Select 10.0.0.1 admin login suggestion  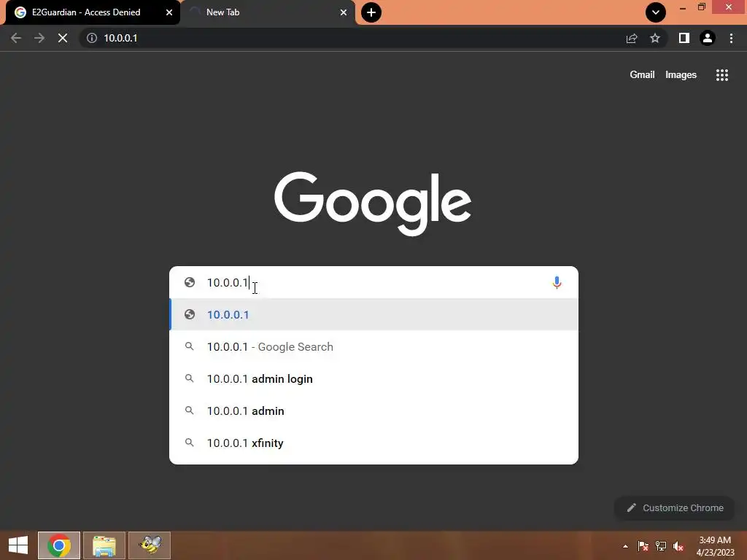[373, 378]
